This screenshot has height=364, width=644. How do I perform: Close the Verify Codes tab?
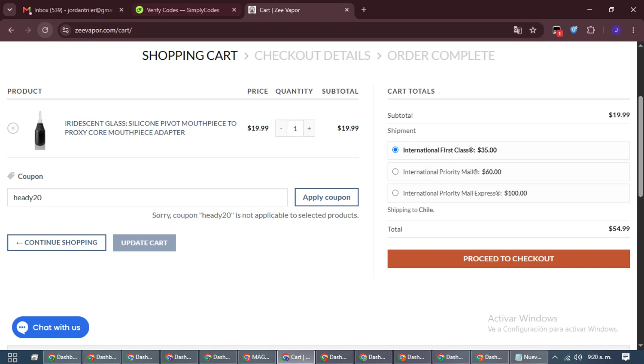[x=234, y=10]
